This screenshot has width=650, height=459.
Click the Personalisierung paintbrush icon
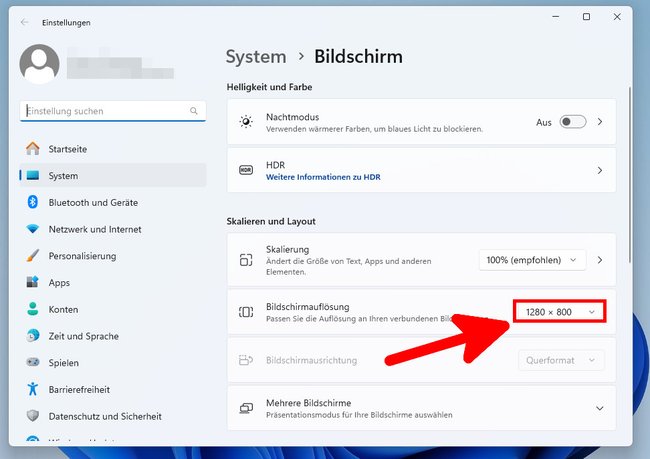33,255
